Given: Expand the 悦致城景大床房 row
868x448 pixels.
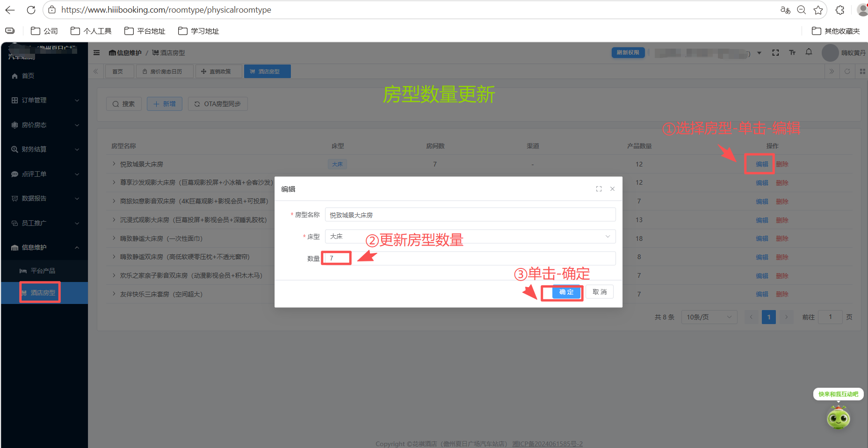Looking at the screenshot, I should (x=113, y=164).
